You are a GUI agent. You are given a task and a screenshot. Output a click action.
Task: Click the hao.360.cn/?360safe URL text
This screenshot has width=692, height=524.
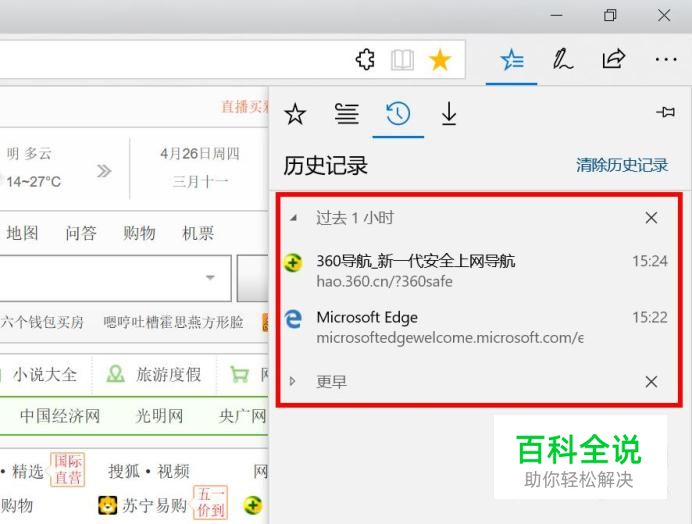384,282
